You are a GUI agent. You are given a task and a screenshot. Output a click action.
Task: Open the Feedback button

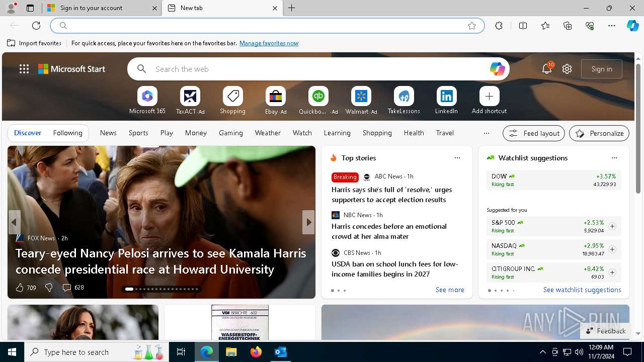tap(605, 331)
